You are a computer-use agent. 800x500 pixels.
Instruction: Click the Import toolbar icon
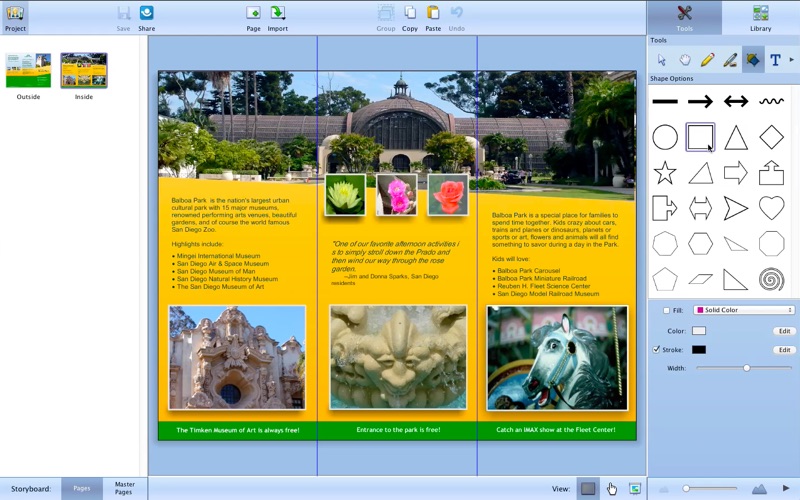coord(278,17)
